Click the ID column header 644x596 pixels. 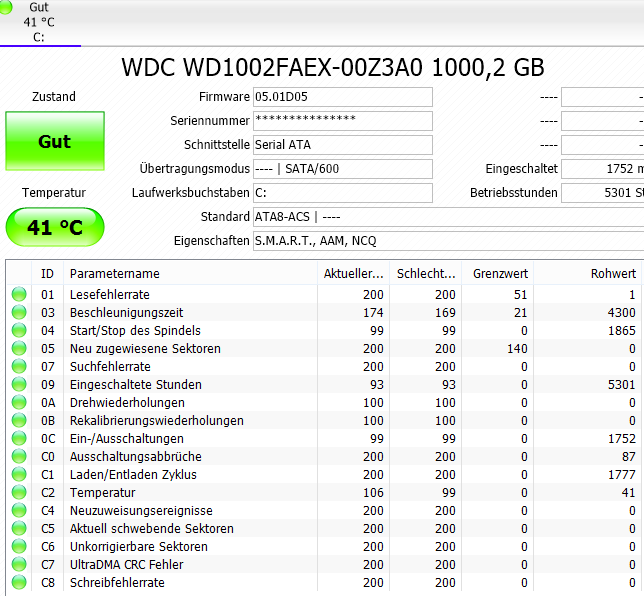click(x=47, y=274)
